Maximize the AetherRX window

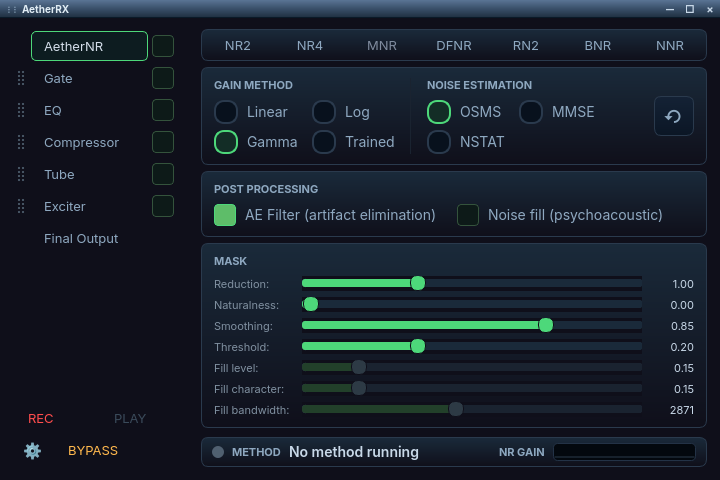pyautogui.click(x=690, y=9)
